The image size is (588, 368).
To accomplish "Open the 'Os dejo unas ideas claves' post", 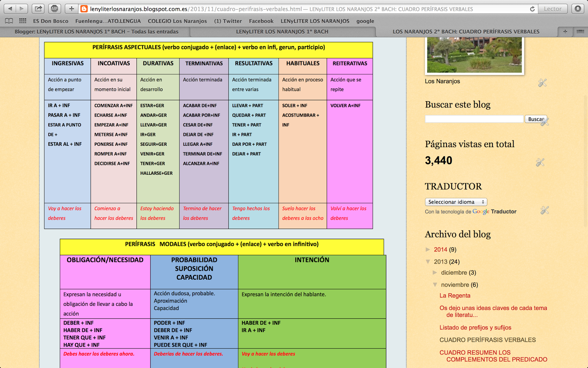I will pos(493,311).
